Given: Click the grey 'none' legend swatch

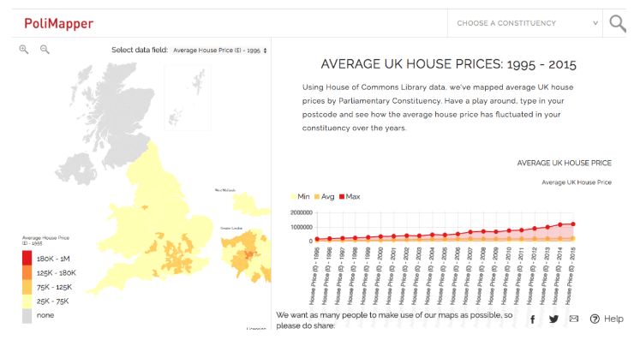Looking at the screenshot, I should (28, 315).
